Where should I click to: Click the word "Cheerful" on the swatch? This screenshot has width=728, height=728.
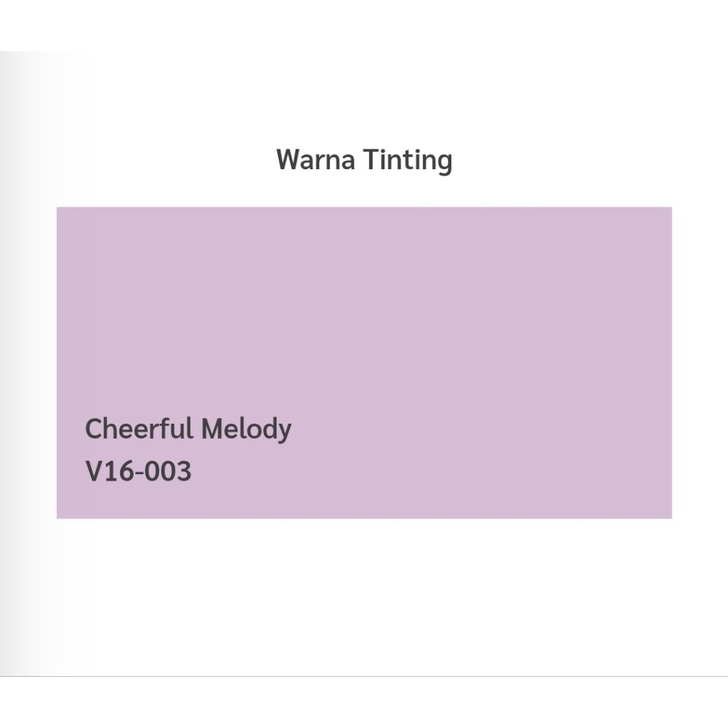tap(139, 429)
